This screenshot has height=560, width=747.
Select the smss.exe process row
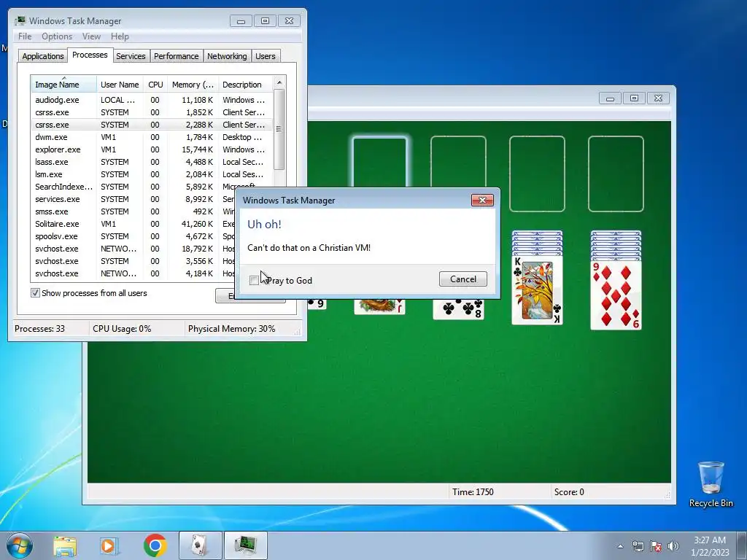click(133, 211)
